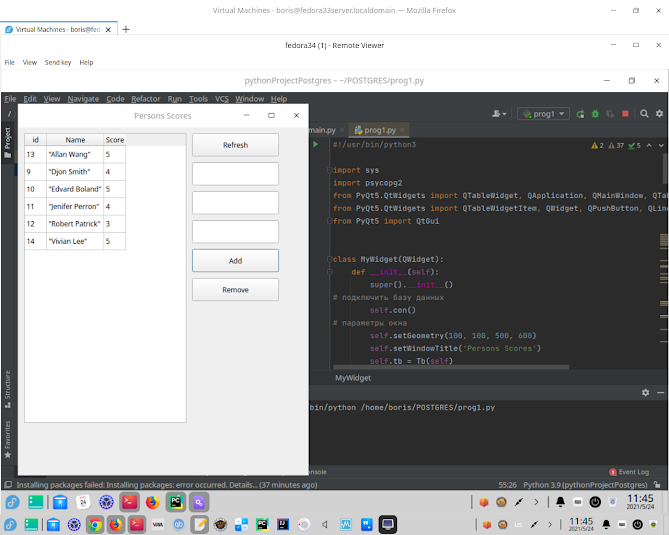Image resolution: width=669 pixels, height=535 pixels.
Task: Rerun prog1 with the green rerun icon
Action: [580, 114]
